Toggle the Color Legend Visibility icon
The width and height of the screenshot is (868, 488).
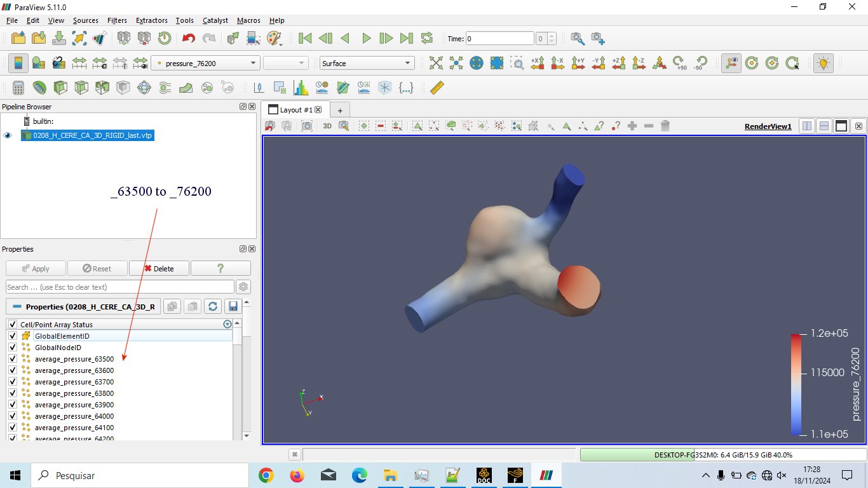point(18,63)
